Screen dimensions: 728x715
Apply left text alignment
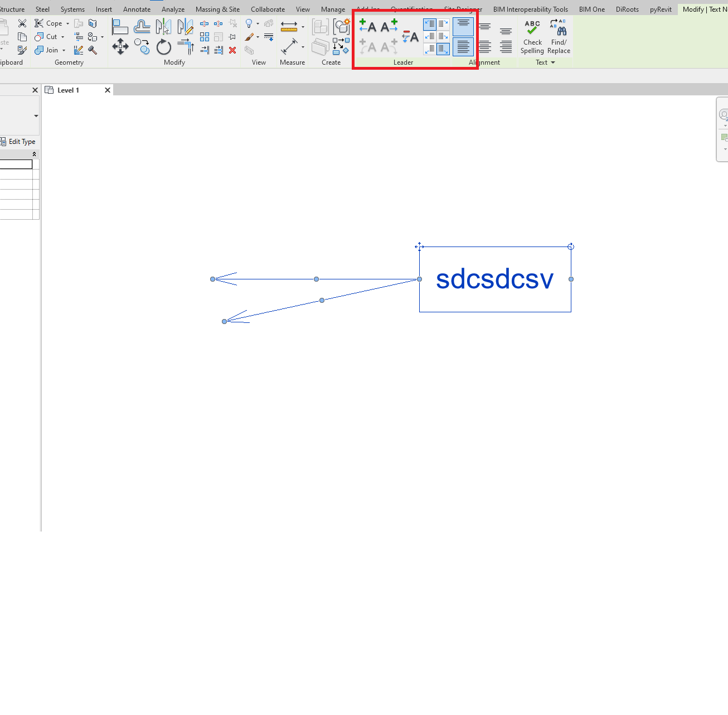pyautogui.click(x=484, y=26)
